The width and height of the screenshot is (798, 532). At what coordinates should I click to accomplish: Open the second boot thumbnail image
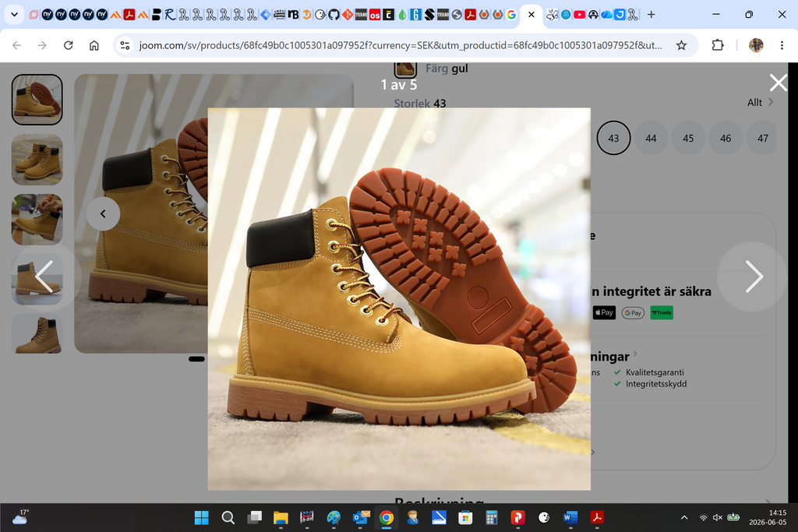(x=37, y=160)
